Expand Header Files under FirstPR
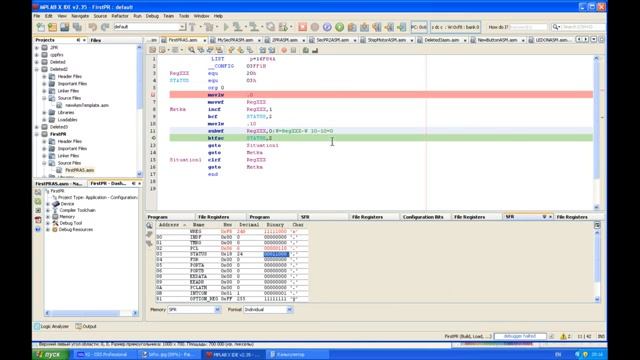The height and width of the screenshot is (360, 640). point(44,141)
